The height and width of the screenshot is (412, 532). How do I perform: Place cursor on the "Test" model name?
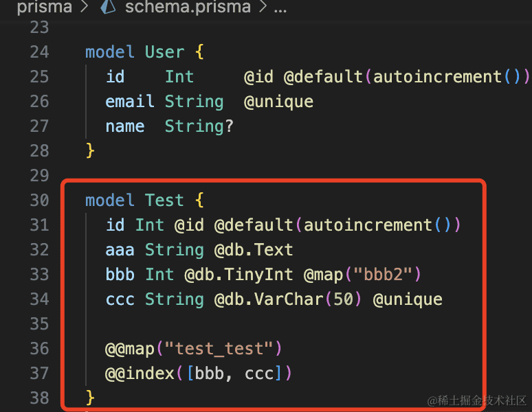(164, 201)
